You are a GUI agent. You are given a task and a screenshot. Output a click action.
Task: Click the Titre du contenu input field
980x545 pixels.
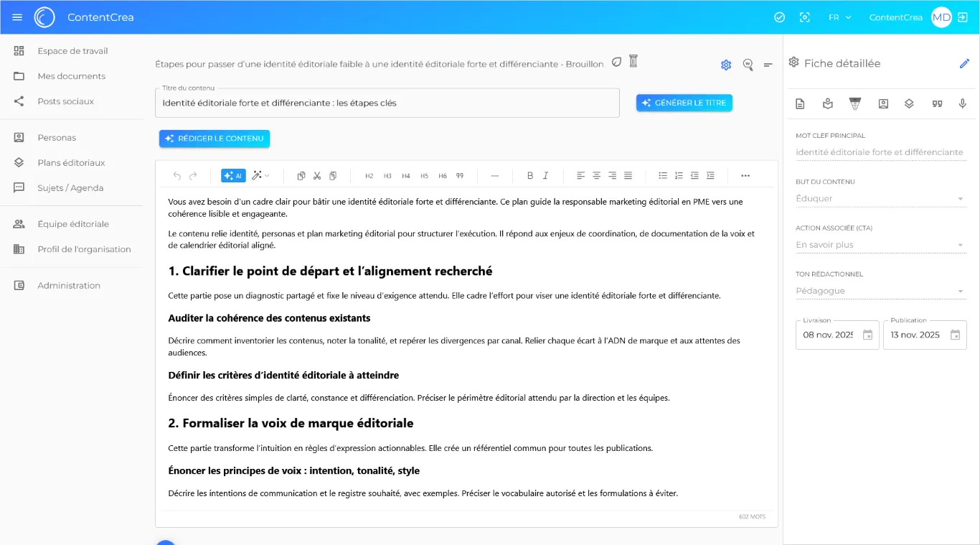click(387, 103)
